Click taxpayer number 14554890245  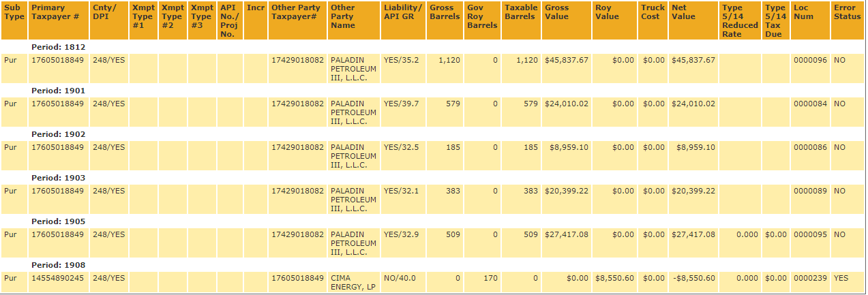click(x=58, y=278)
